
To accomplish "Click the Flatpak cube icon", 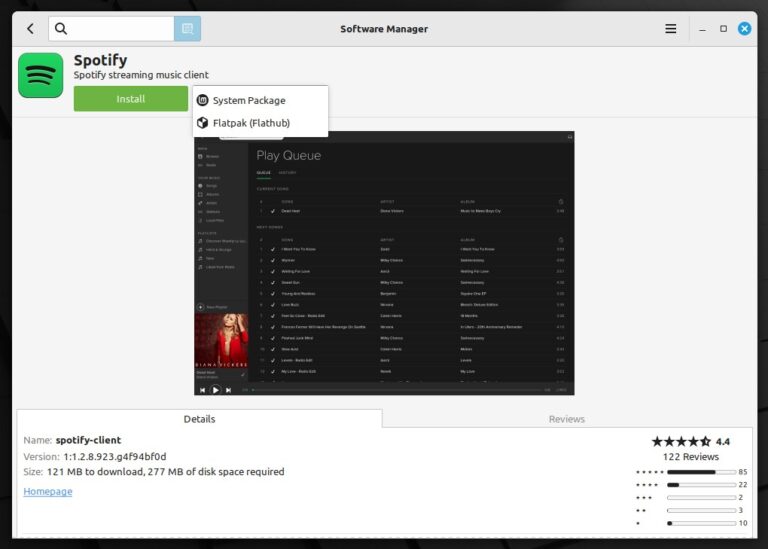I will [203, 123].
